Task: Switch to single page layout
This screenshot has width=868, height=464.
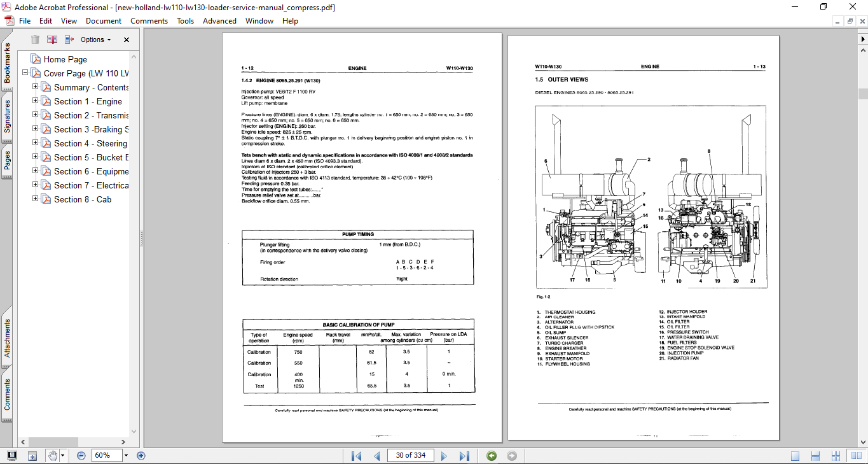Action: pyautogui.click(x=795, y=456)
